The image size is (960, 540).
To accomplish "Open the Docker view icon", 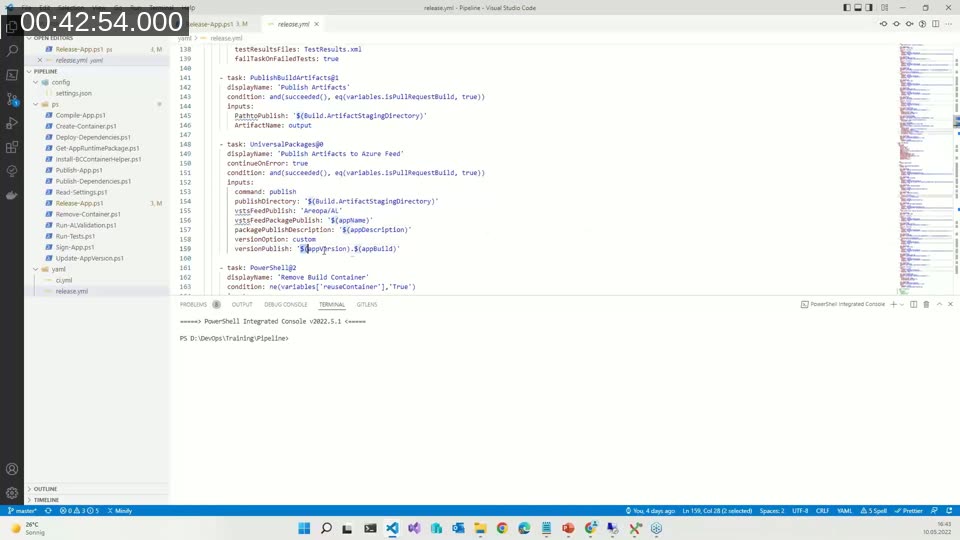I will 12,195.
